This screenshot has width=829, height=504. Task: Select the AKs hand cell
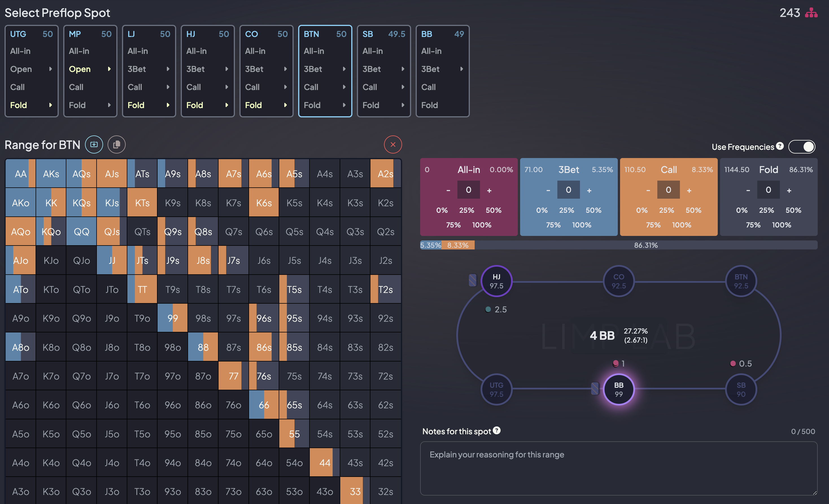click(x=51, y=174)
